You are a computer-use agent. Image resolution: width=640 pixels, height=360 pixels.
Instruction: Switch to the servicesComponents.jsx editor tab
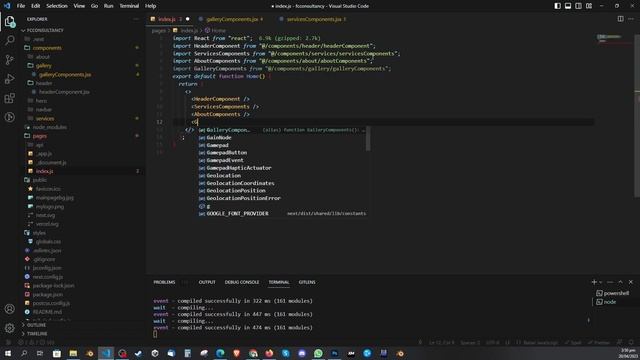pos(313,19)
